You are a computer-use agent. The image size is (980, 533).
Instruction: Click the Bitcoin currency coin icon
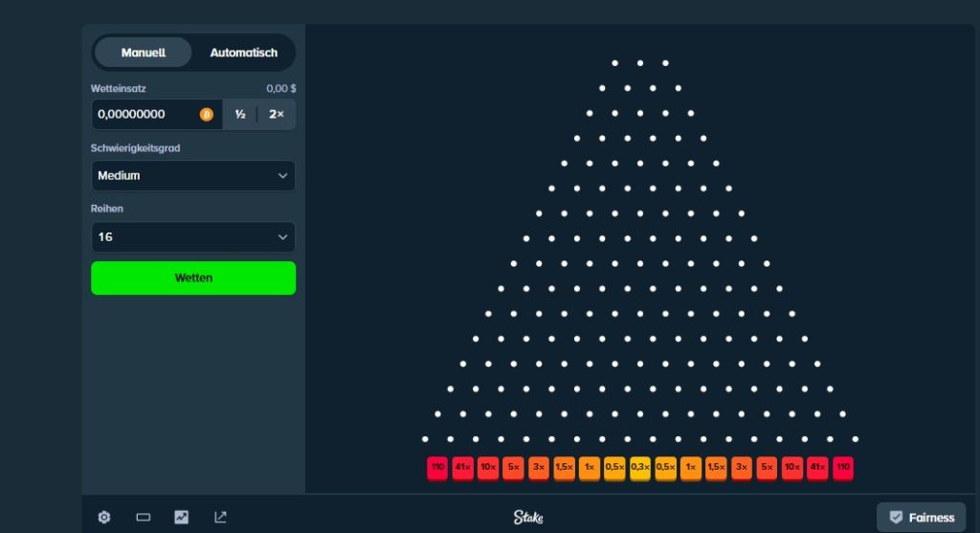click(207, 114)
